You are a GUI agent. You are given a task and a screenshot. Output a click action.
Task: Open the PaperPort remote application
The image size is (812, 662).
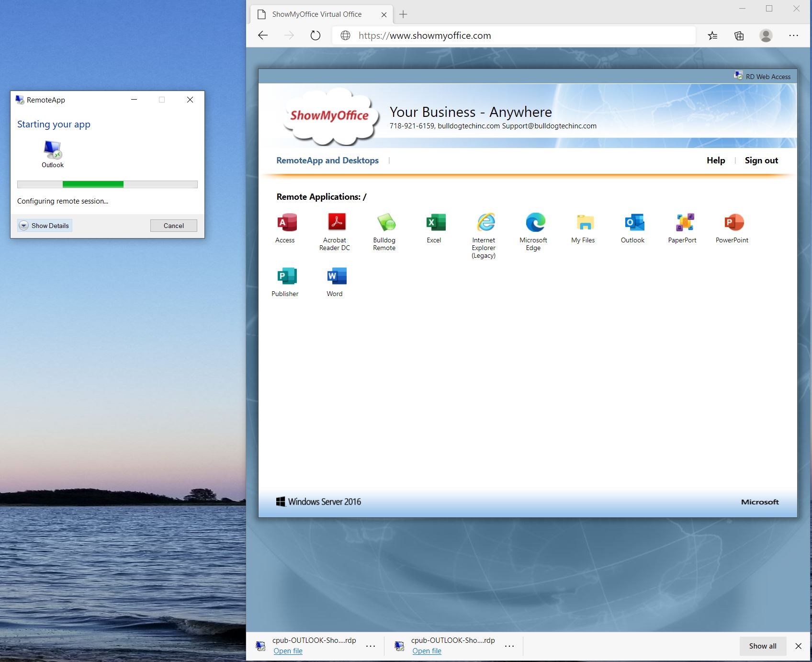point(683,228)
